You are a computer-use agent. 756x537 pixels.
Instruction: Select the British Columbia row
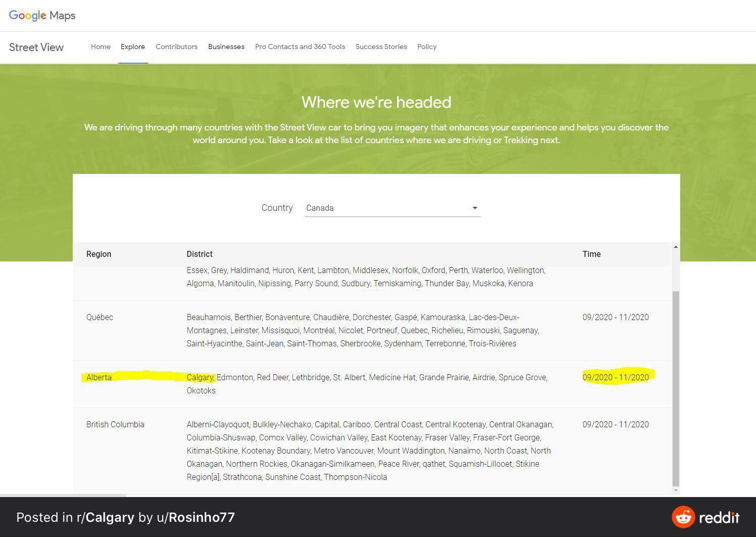115,424
